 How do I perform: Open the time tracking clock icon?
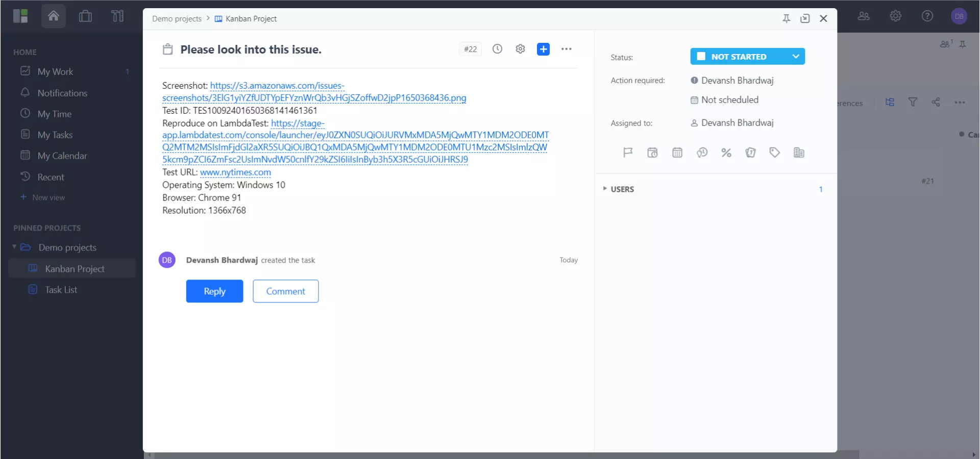(497, 49)
